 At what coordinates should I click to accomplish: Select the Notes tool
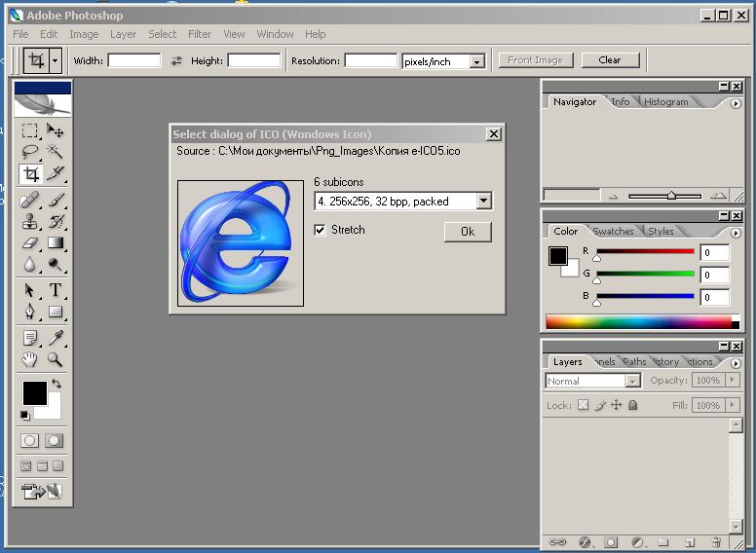[30, 338]
